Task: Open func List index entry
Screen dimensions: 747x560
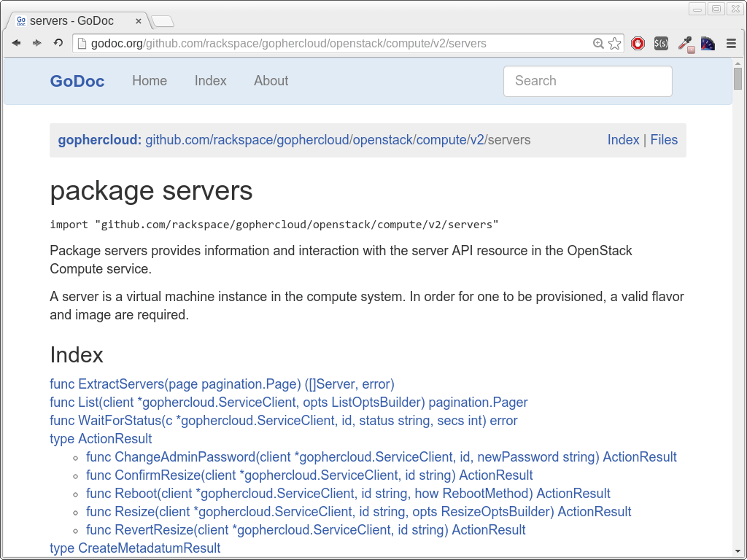Action: [289, 402]
